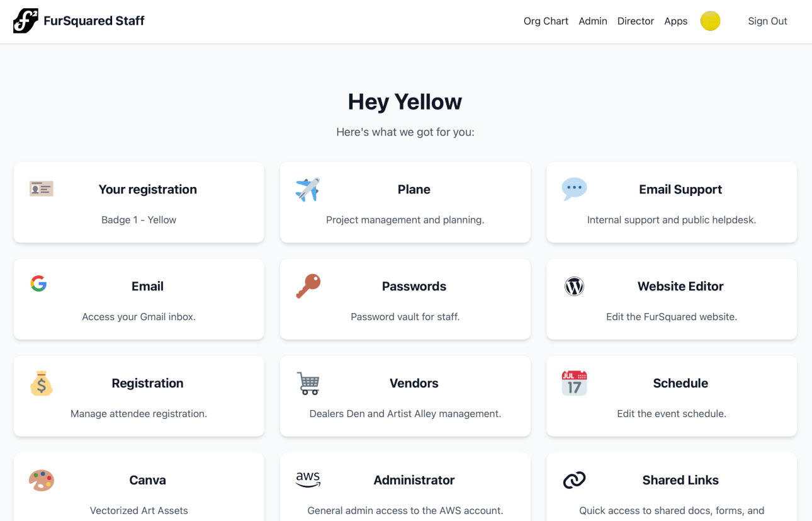This screenshot has height=521, width=812.
Task: Click the calendar icon on Schedule
Action: tap(574, 383)
